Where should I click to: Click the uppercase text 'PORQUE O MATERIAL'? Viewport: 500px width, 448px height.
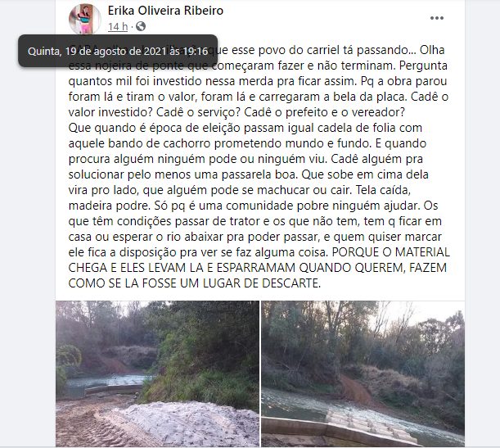tap(391, 252)
